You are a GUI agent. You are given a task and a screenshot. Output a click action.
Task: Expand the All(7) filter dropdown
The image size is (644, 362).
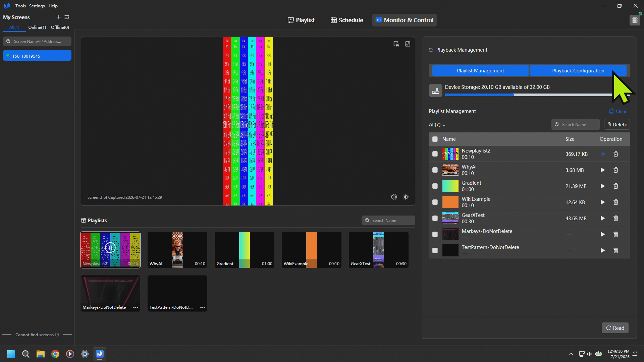(x=437, y=125)
